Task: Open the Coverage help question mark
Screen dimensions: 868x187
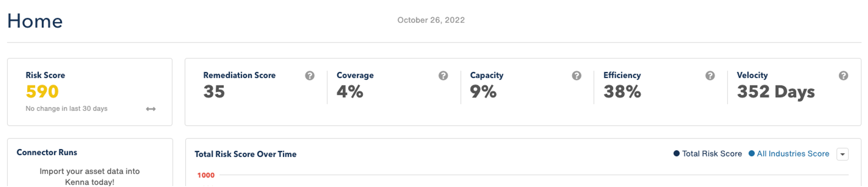Action: (x=443, y=76)
